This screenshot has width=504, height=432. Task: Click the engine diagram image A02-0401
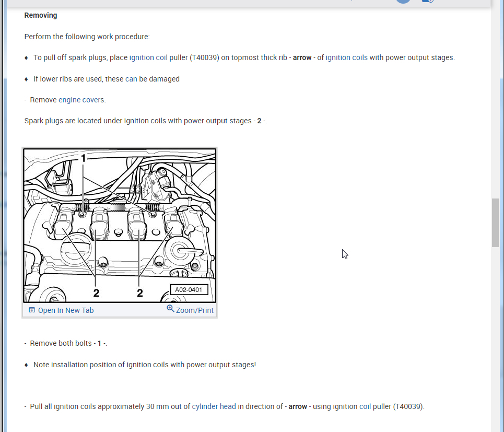(x=120, y=225)
